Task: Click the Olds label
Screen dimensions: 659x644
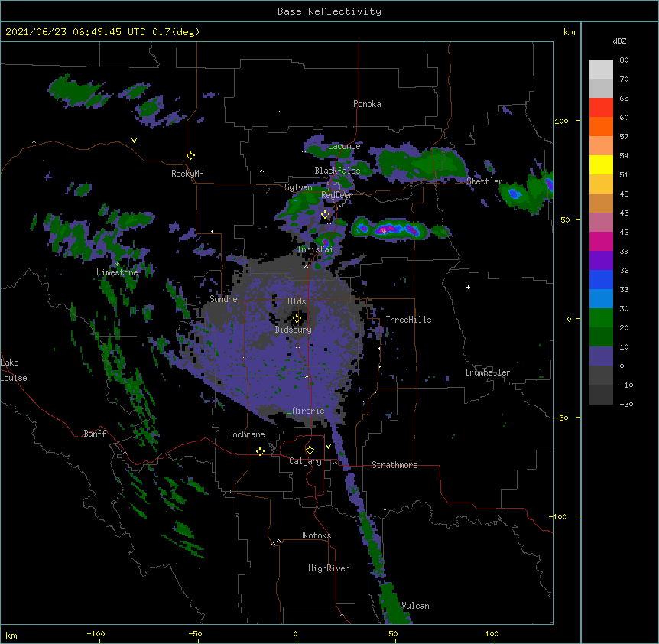Action: pos(297,301)
